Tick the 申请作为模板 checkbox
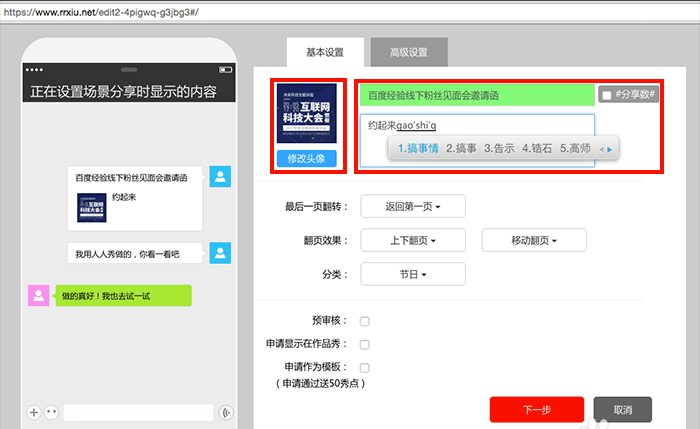Image resolution: width=700 pixels, height=429 pixels. 365,367
